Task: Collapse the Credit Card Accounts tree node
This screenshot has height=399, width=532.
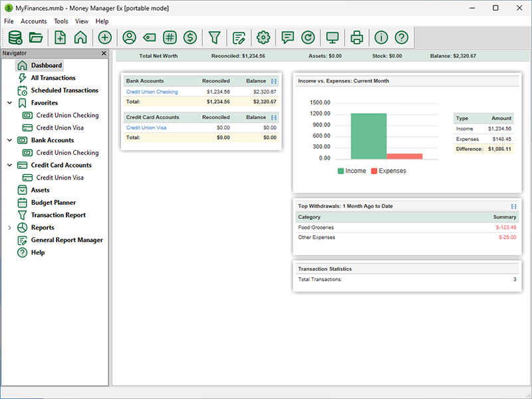Action: (x=9, y=165)
